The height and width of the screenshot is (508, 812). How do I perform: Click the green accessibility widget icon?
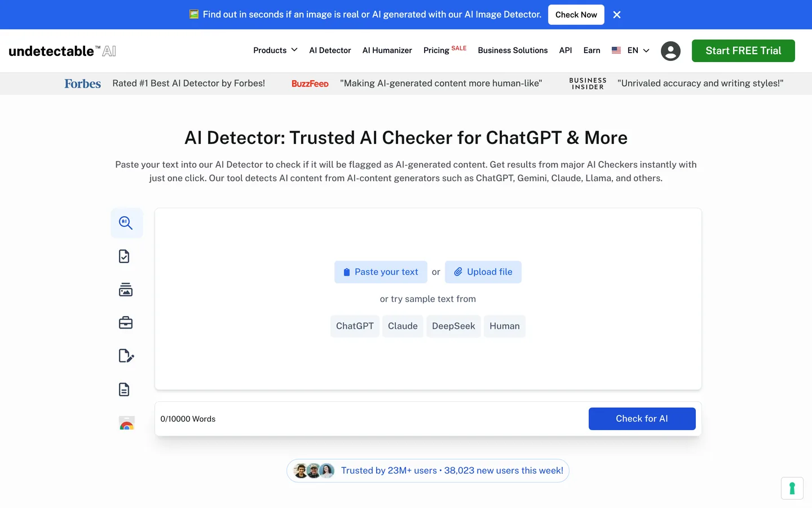tap(792, 488)
